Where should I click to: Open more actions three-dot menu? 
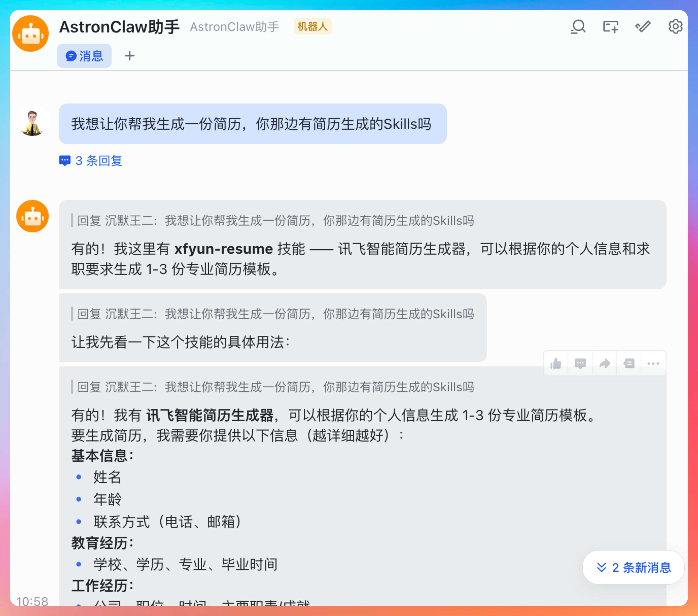point(653,364)
